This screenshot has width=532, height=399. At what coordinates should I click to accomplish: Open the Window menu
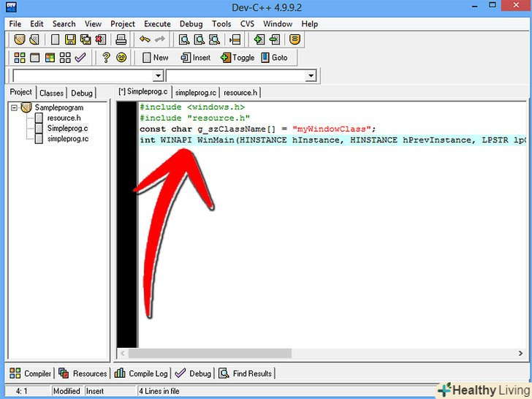pyautogui.click(x=278, y=23)
